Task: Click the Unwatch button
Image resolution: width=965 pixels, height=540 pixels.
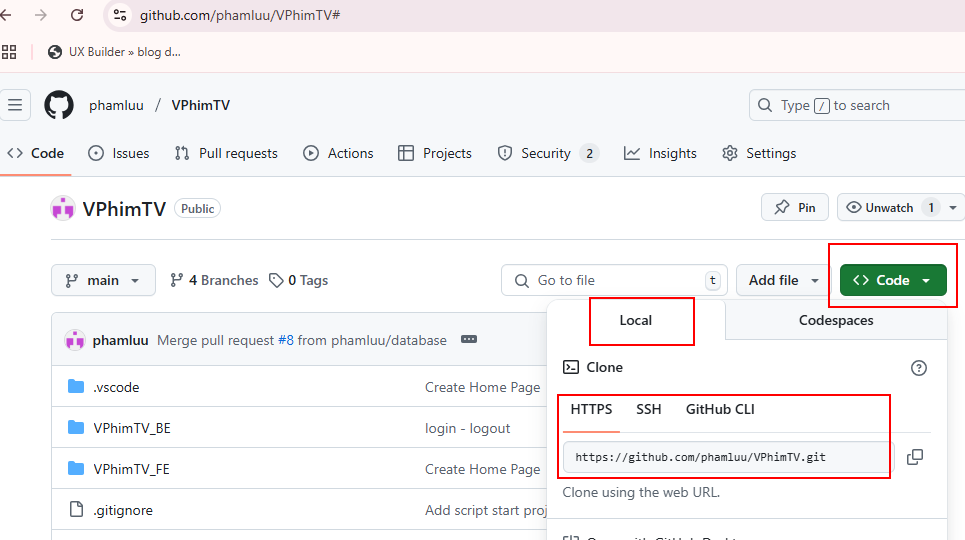Action: point(889,208)
